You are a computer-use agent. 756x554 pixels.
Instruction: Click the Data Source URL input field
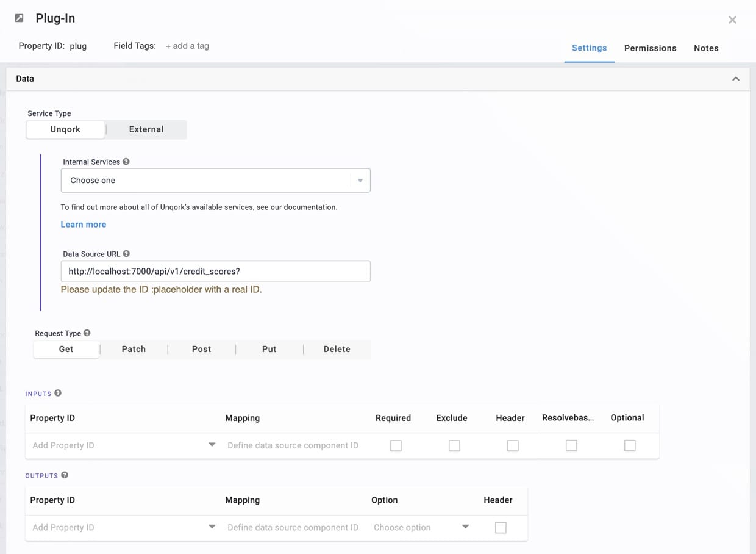pyautogui.click(x=215, y=271)
